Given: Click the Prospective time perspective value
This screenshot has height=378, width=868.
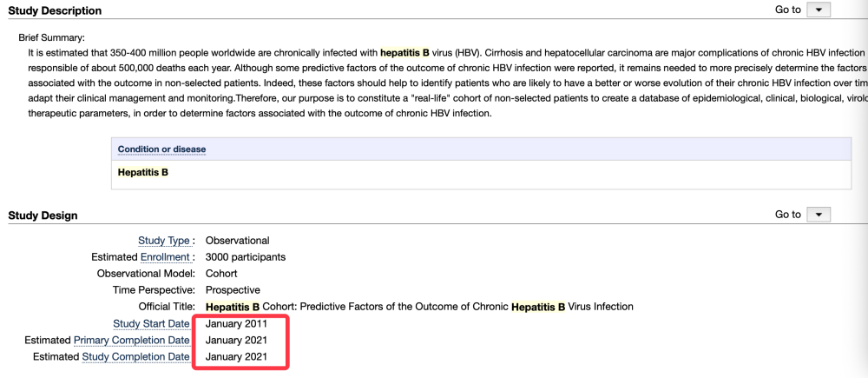Looking at the screenshot, I should [x=233, y=290].
